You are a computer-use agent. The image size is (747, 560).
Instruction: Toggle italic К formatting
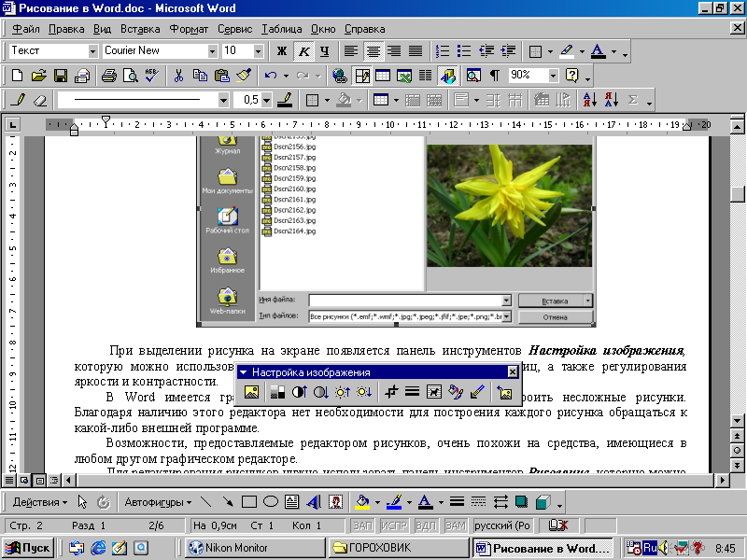[x=303, y=51]
